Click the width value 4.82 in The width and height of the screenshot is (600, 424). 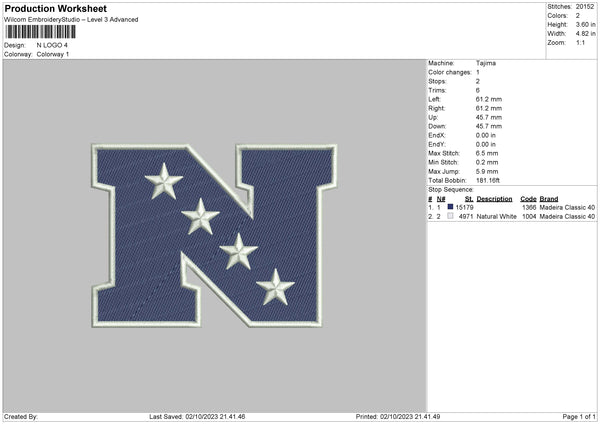click(x=585, y=34)
